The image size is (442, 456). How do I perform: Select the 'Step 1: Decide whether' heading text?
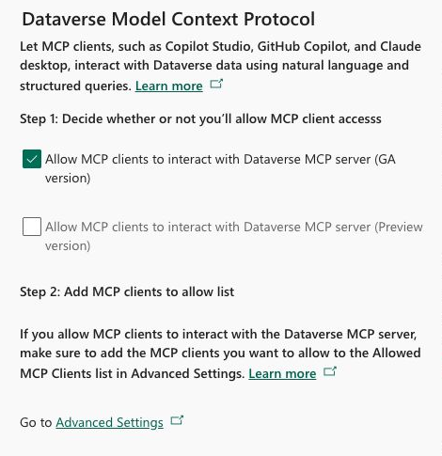pyautogui.click(x=201, y=119)
